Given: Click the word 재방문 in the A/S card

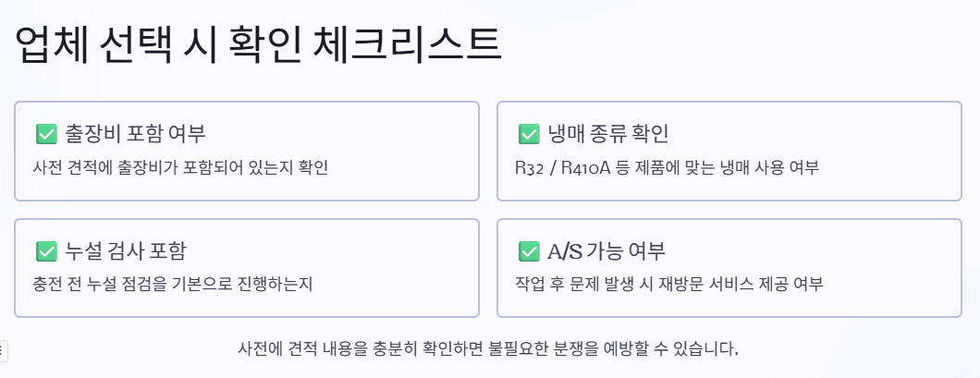Looking at the screenshot, I should (678, 285).
